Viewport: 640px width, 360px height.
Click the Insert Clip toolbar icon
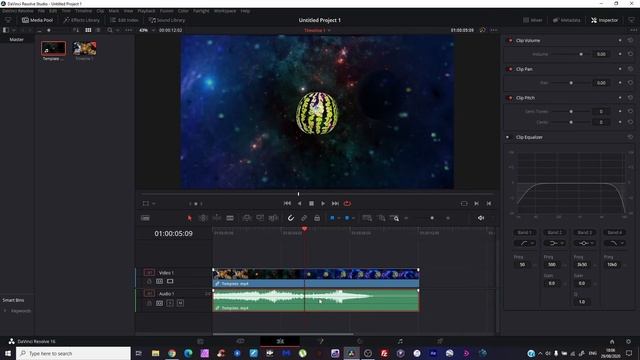(x=247, y=218)
